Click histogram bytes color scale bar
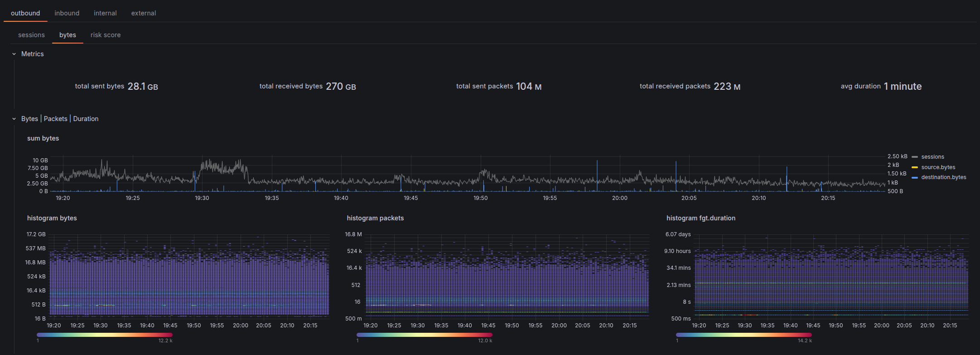Screen dimensions: 980x355 click(x=105, y=335)
